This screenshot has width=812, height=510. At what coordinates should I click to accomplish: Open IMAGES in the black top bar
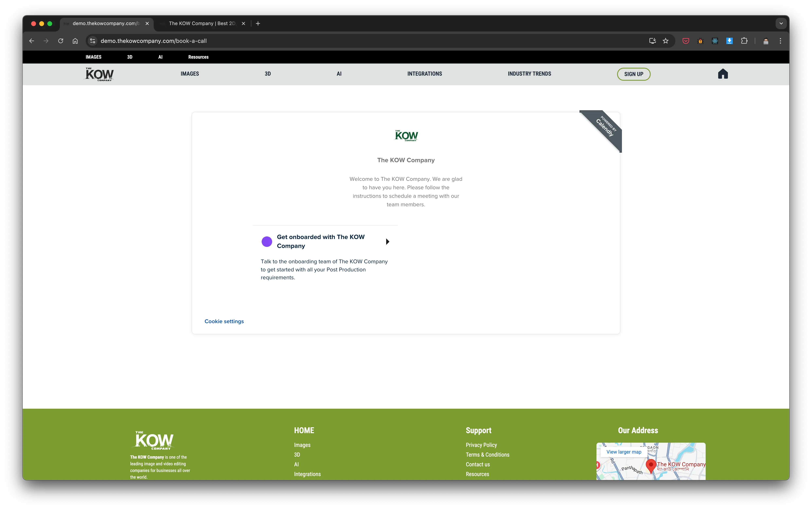[x=93, y=57]
